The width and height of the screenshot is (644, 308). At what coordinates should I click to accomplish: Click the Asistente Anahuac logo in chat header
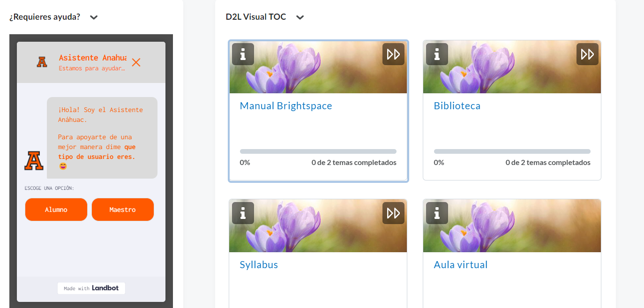coord(42,62)
